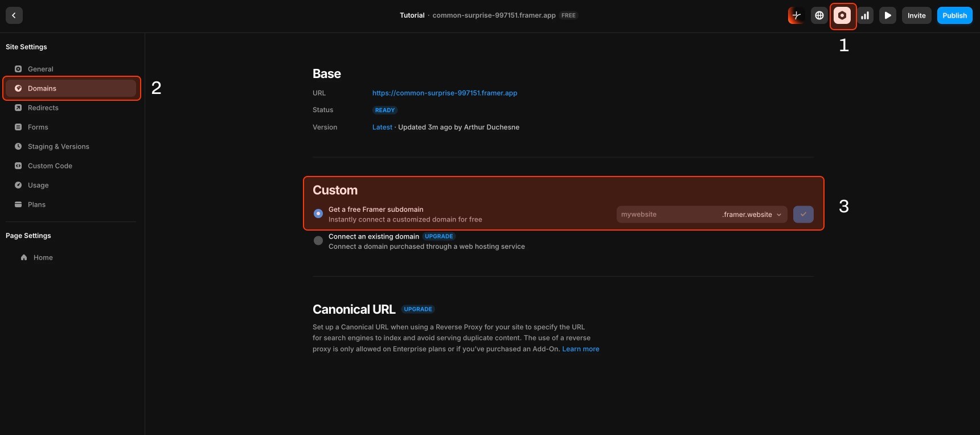980x435 pixels.
Task: Click the Staging & Versions clock icon
Action: 18,146
